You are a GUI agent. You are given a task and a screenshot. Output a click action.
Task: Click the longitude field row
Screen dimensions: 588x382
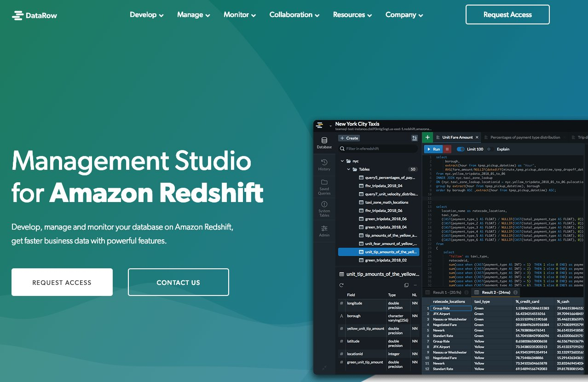coord(379,306)
